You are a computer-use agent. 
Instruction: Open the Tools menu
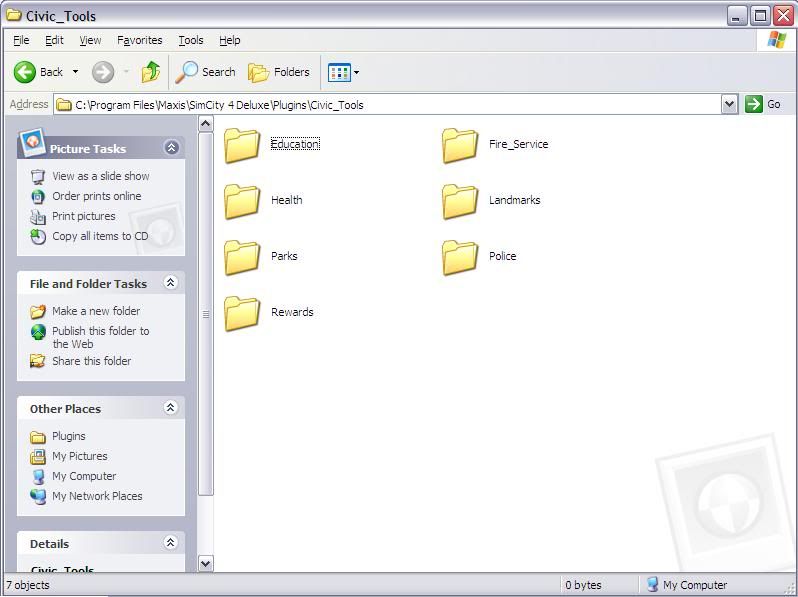(x=191, y=40)
